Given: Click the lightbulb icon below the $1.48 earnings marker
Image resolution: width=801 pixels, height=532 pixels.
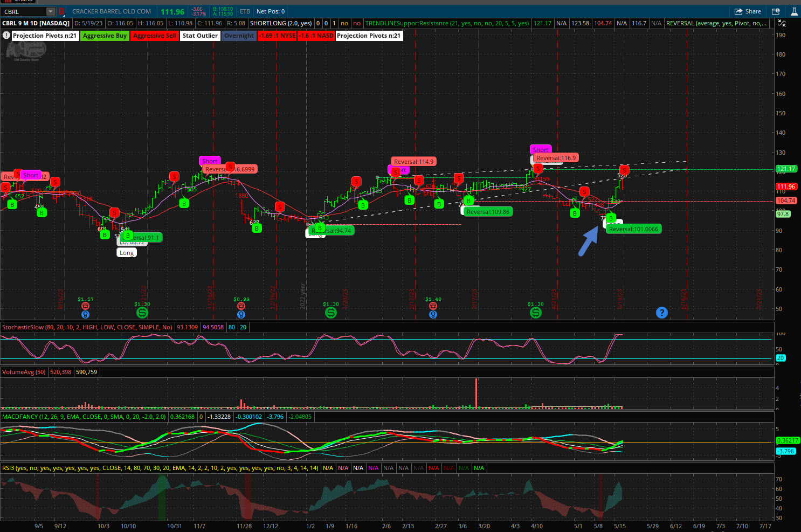Looking at the screenshot, I should (433, 314).
